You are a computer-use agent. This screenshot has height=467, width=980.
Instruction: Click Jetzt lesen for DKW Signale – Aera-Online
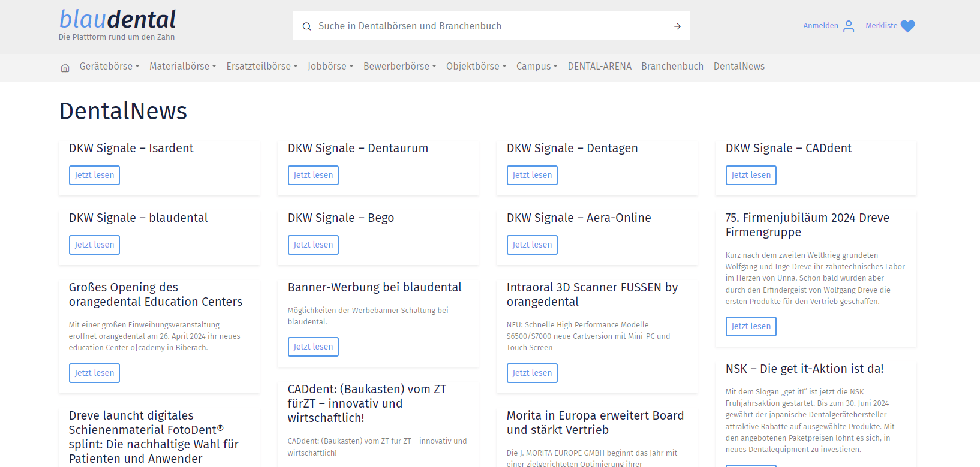[532, 245]
